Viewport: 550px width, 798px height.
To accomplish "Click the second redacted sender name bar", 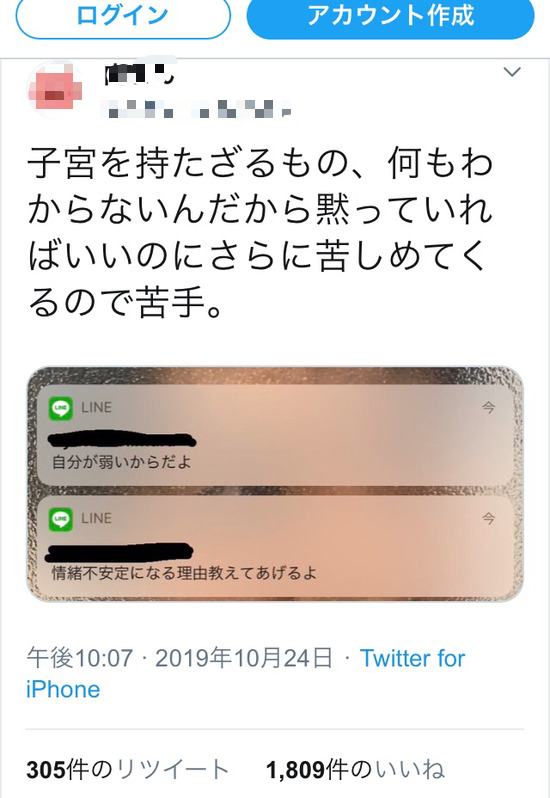I will 121,550.
